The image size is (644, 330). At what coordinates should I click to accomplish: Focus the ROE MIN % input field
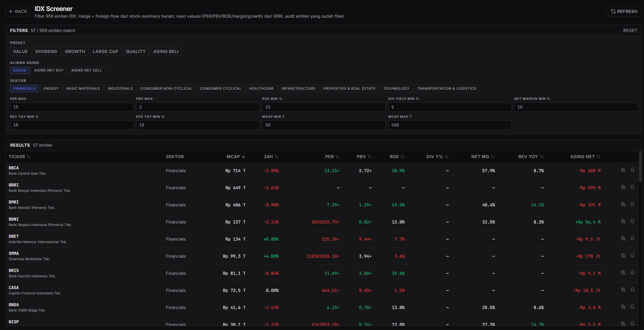coord(324,107)
